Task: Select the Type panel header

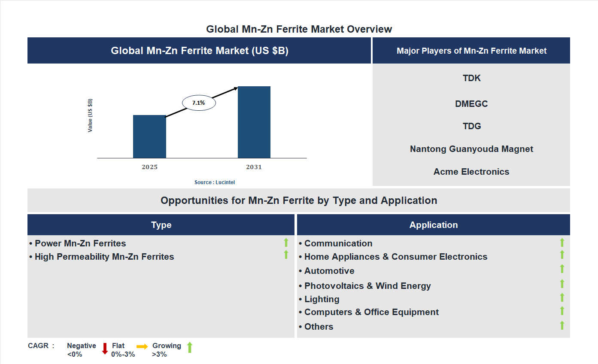Action: point(161,224)
